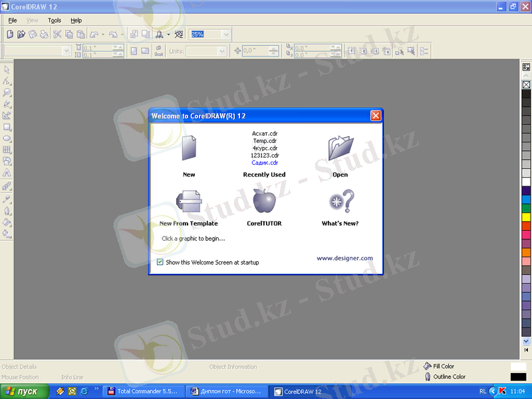The image size is (532, 399).
Task: Open New From Template printer graphic
Action: [x=189, y=201]
